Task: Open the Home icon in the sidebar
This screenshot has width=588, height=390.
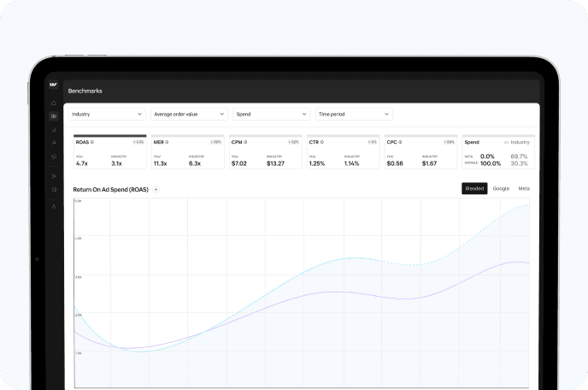Action: pyautogui.click(x=54, y=103)
